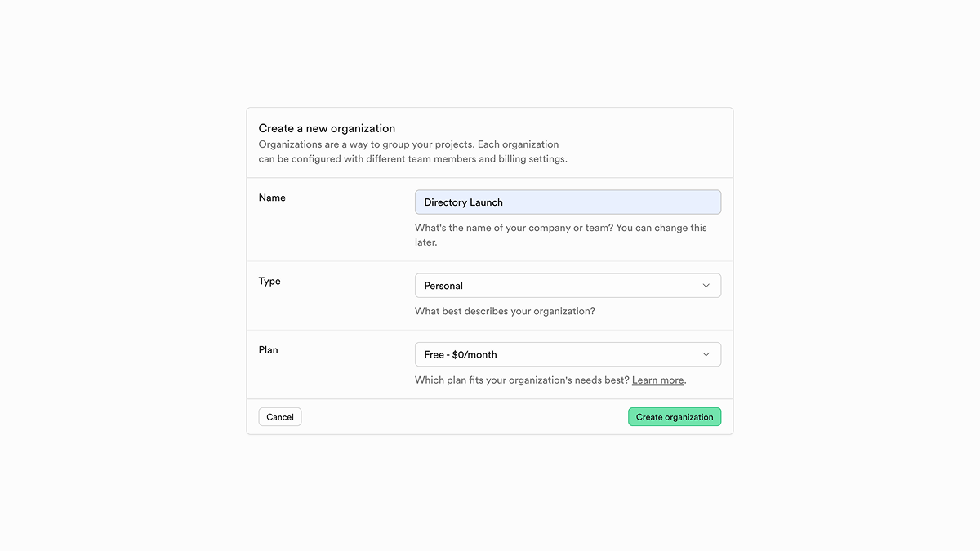Click the Type field label
The height and width of the screenshot is (551, 980).
point(269,281)
